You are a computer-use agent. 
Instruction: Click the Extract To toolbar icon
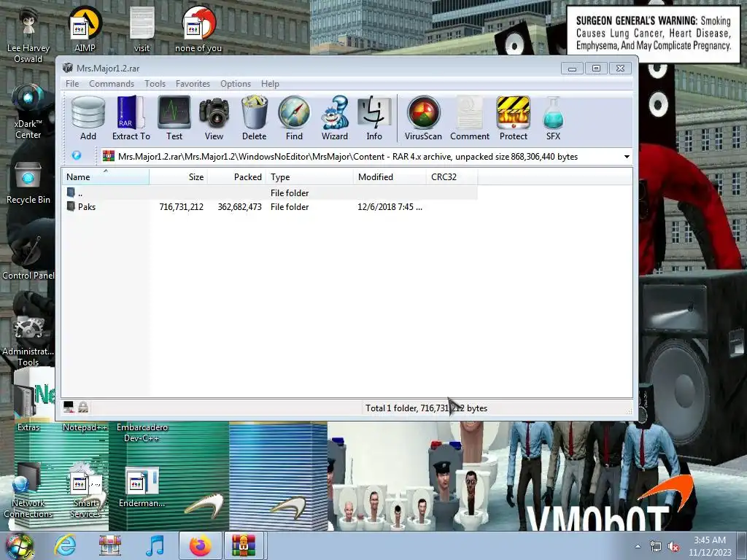(131, 118)
